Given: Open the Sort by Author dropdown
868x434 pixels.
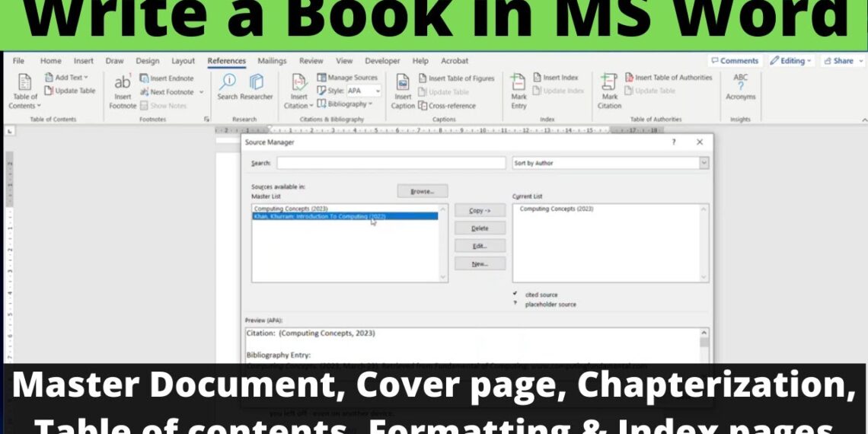Looking at the screenshot, I should (x=610, y=163).
